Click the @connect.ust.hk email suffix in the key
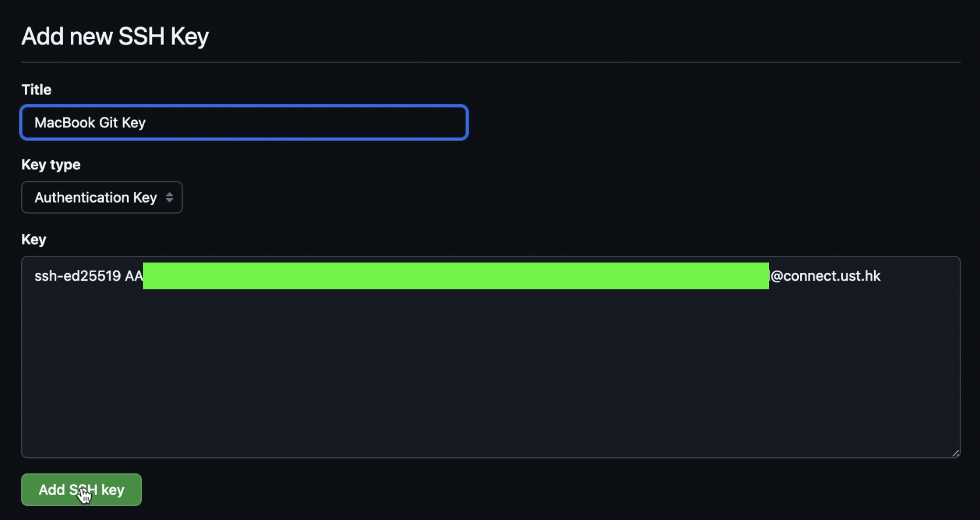The width and height of the screenshot is (980, 520). (x=825, y=276)
